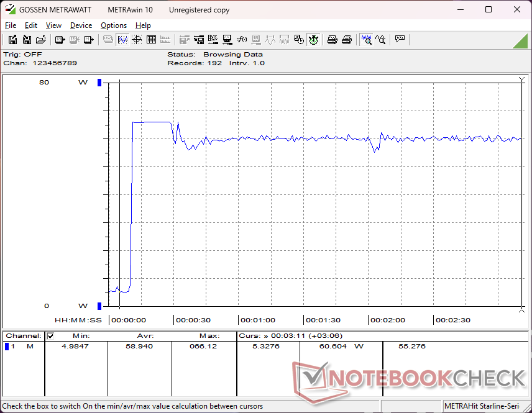532x413 pixels.
Task: Maximize the METRAwin 10 window
Action: [488, 9]
